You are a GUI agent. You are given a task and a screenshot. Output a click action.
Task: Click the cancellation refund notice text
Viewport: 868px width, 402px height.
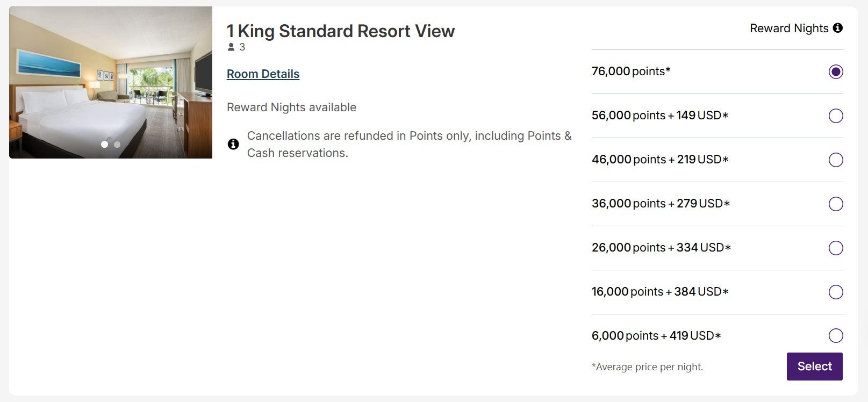408,144
